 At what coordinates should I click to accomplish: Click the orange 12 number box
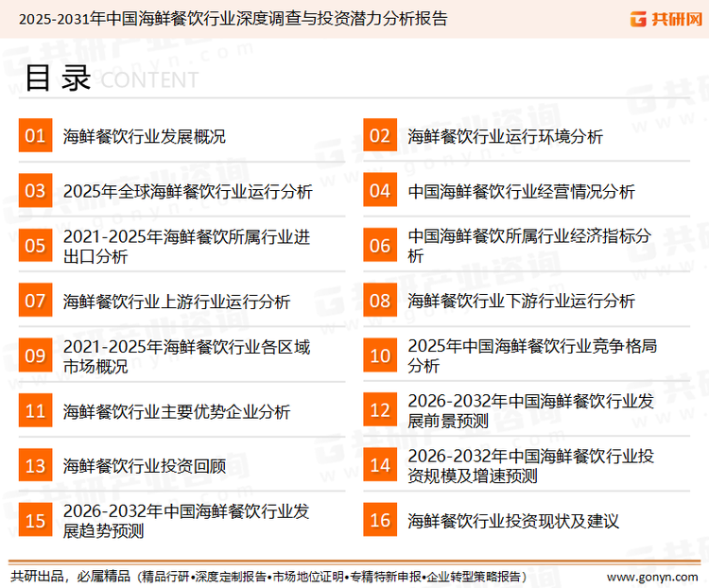click(380, 410)
